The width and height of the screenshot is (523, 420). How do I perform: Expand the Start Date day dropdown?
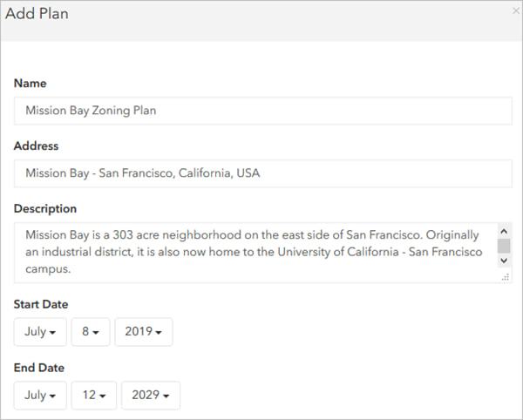(x=90, y=332)
